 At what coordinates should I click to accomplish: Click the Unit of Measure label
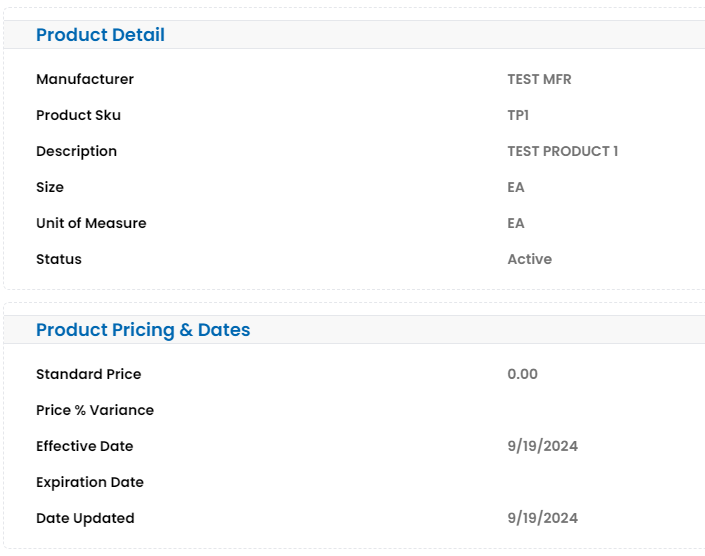[x=91, y=223]
